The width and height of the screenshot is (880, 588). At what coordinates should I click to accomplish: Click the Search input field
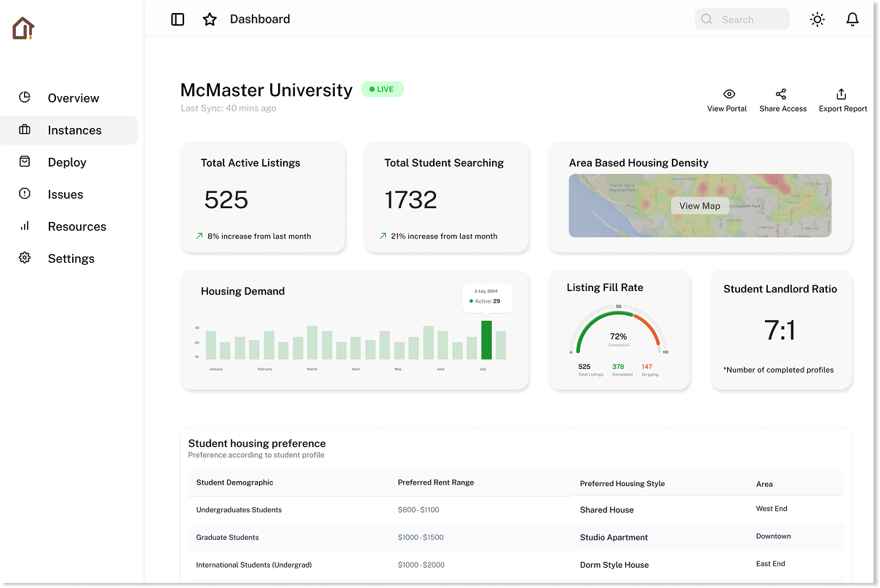click(750, 20)
